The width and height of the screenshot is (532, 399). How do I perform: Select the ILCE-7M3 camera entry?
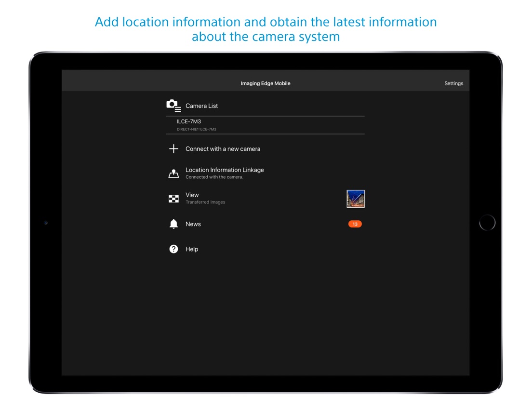click(265, 125)
